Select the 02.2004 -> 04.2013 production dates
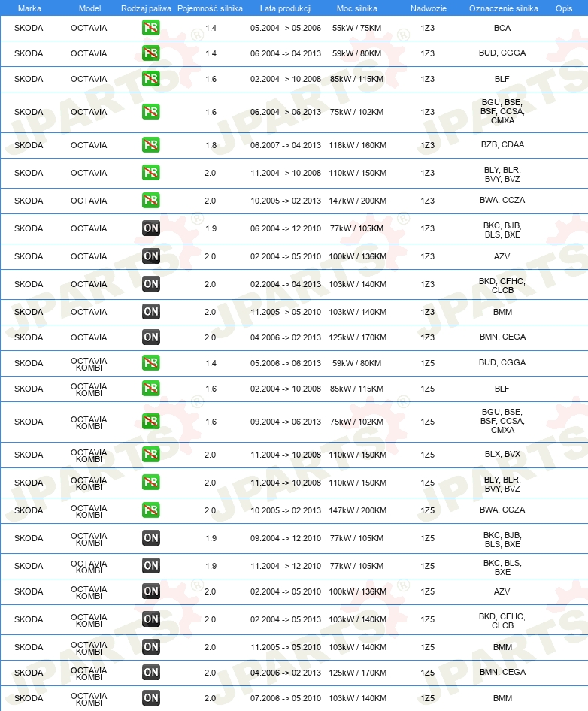Viewport: 588px width, 711px height. [286, 284]
